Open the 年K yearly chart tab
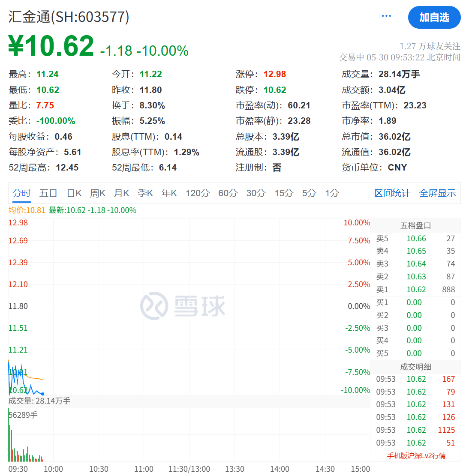 [x=169, y=193]
